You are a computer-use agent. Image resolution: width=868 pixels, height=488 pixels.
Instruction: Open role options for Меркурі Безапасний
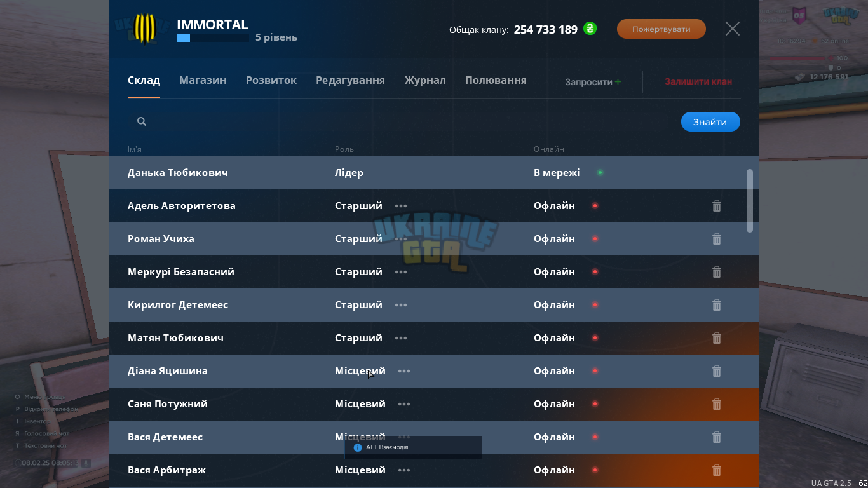[x=401, y=272]
